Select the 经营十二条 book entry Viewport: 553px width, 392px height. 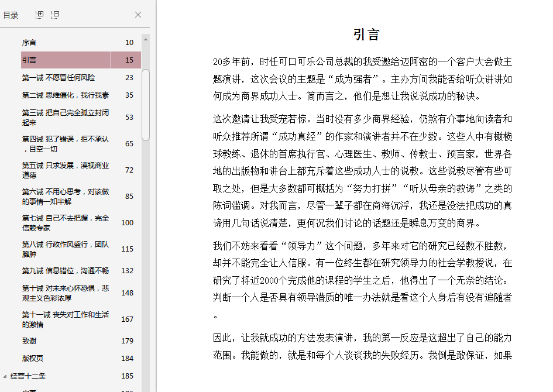[x=28, y=376]
